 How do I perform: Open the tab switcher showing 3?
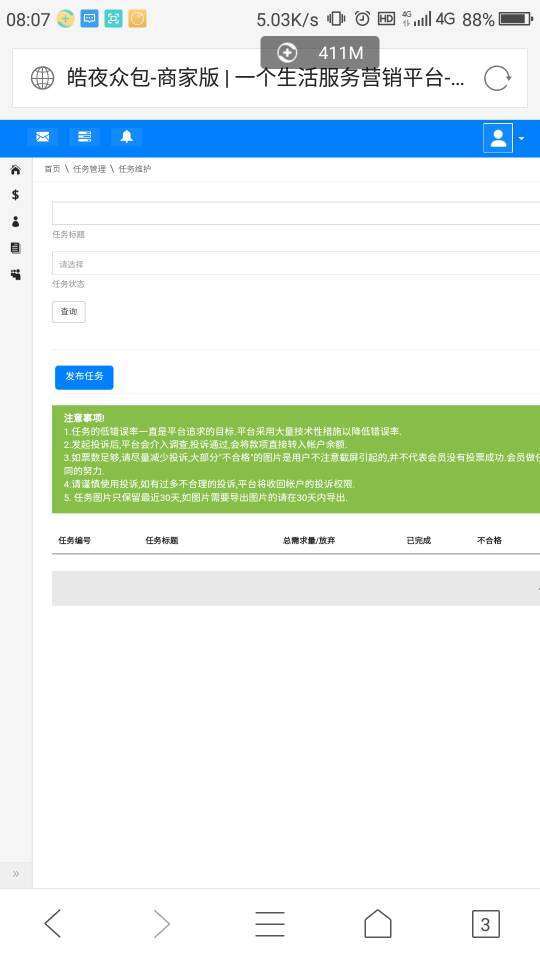tap(486, 924)
